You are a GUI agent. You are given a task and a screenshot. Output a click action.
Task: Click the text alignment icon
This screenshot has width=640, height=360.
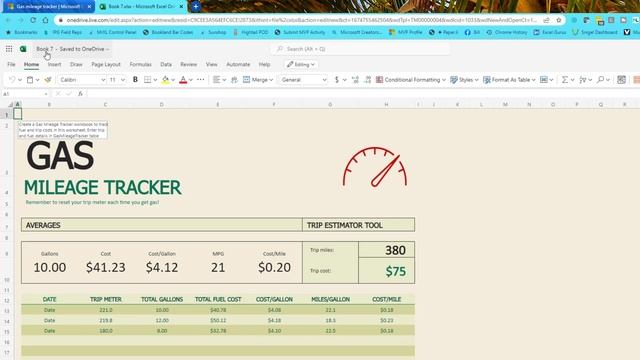click(216, 80)
